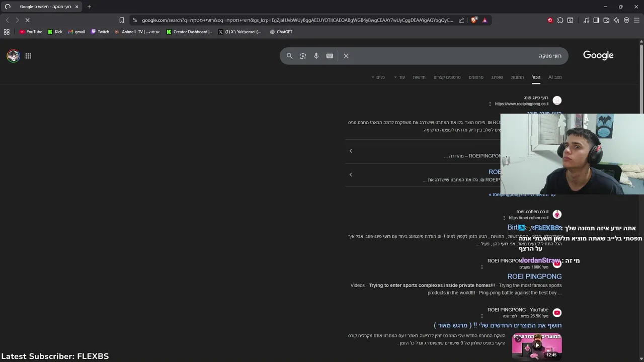The image size is (644, 362).
Task: Switch to AI mode tab (מצב AI)
Action: click(555, 77)
